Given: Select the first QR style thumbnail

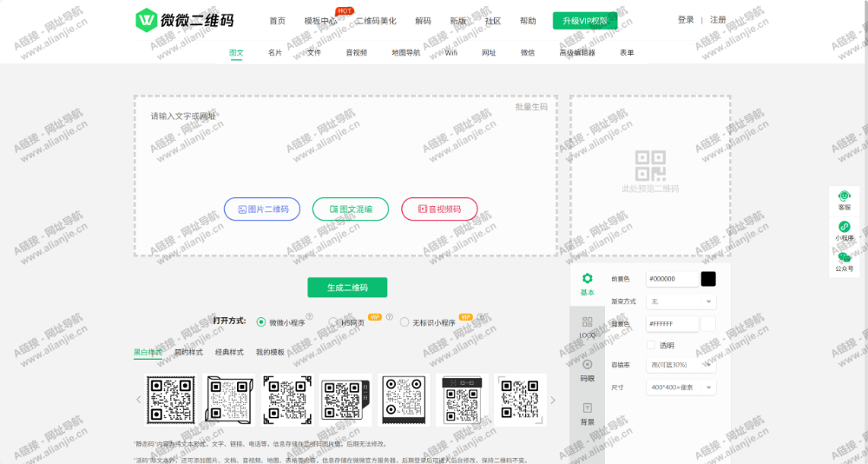Looking at the screenshot, I should tap(171, 400).
